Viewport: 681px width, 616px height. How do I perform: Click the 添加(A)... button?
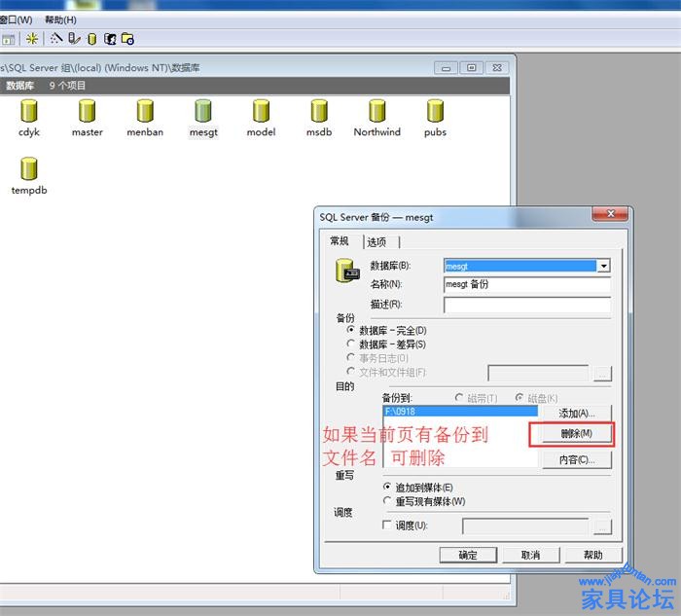click(x=577, y=414)
